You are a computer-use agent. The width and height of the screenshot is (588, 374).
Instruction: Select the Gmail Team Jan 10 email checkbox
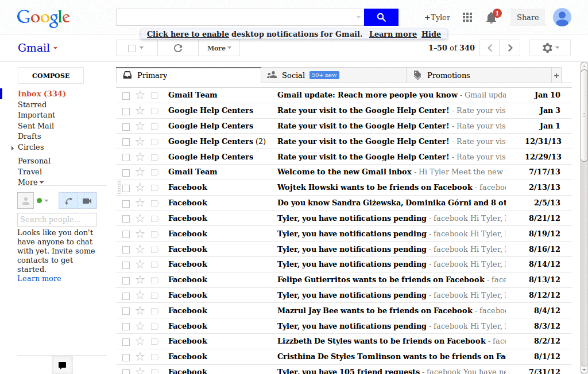point(126,96)
